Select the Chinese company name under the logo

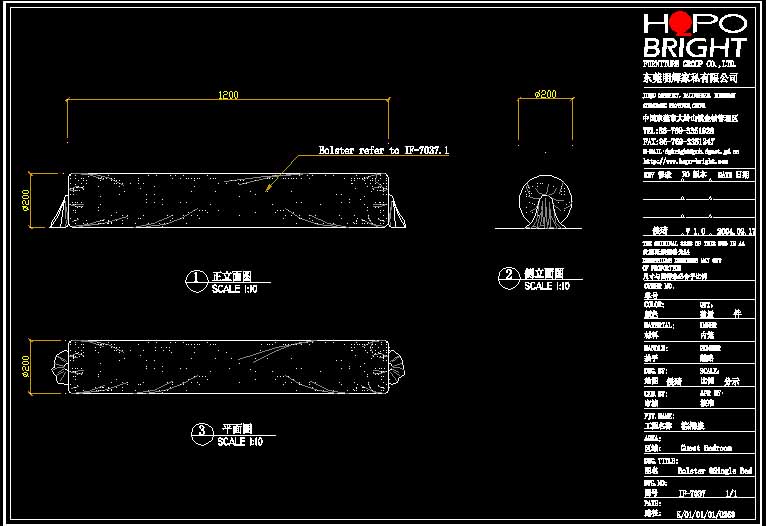click(x=690, y=78)
